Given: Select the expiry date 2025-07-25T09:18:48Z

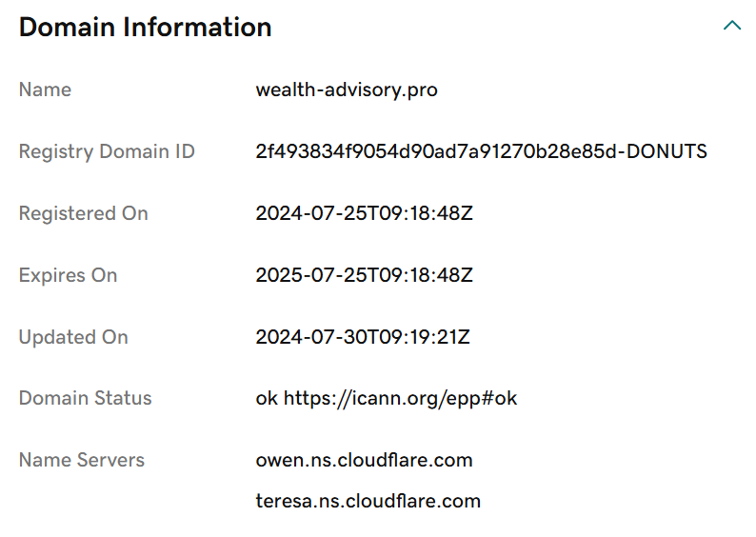Looking at the screenshot, I should tap(364, 275).
